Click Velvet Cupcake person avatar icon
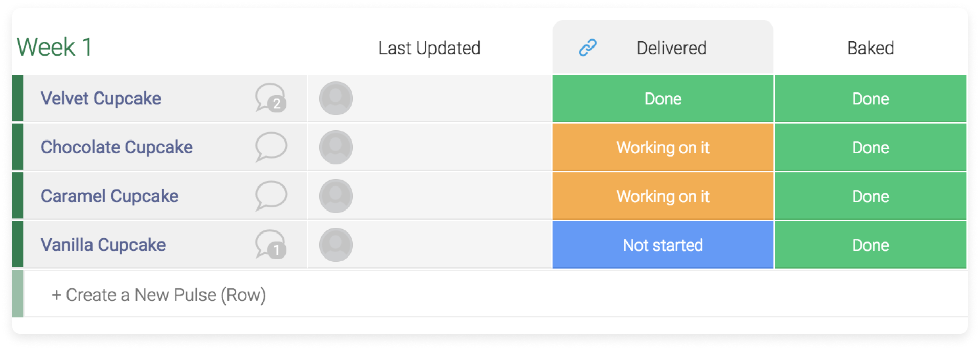 point(336,98)
